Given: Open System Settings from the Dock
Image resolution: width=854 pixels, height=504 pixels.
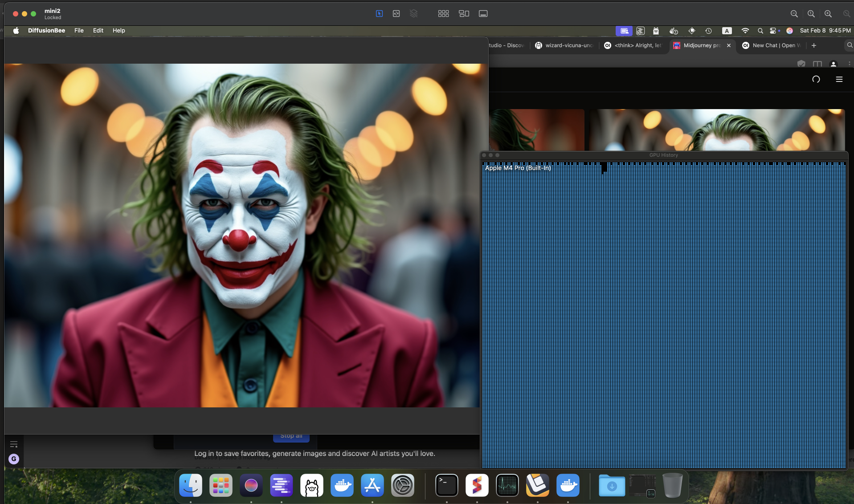Looking at the screenshot, I should pyautogui.click(x=403, y=485).
